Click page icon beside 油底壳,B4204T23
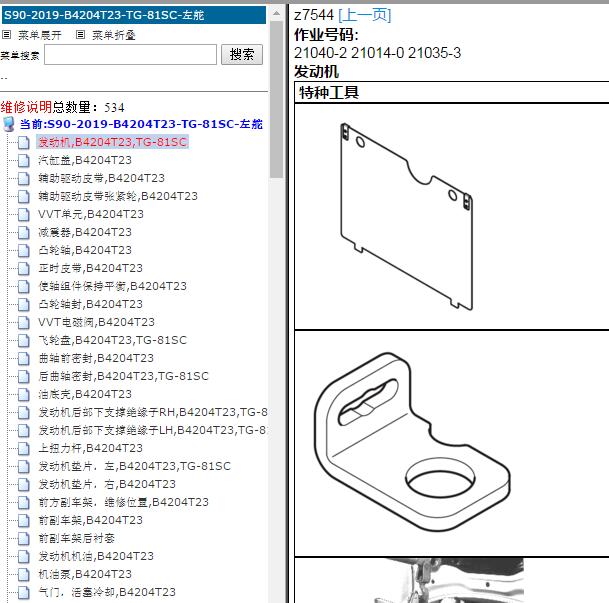609x603 pixels. click(x=24, y=394)
